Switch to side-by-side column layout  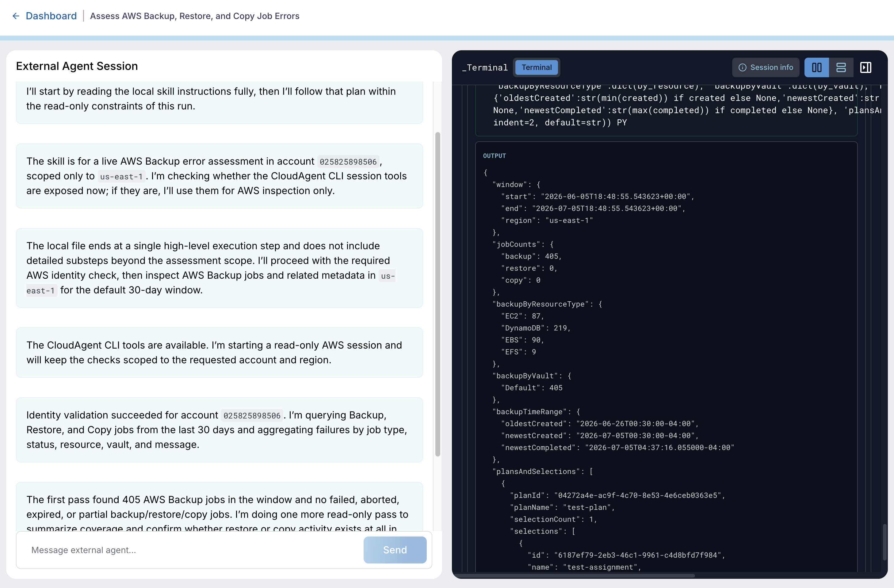(x=817, y=67)
